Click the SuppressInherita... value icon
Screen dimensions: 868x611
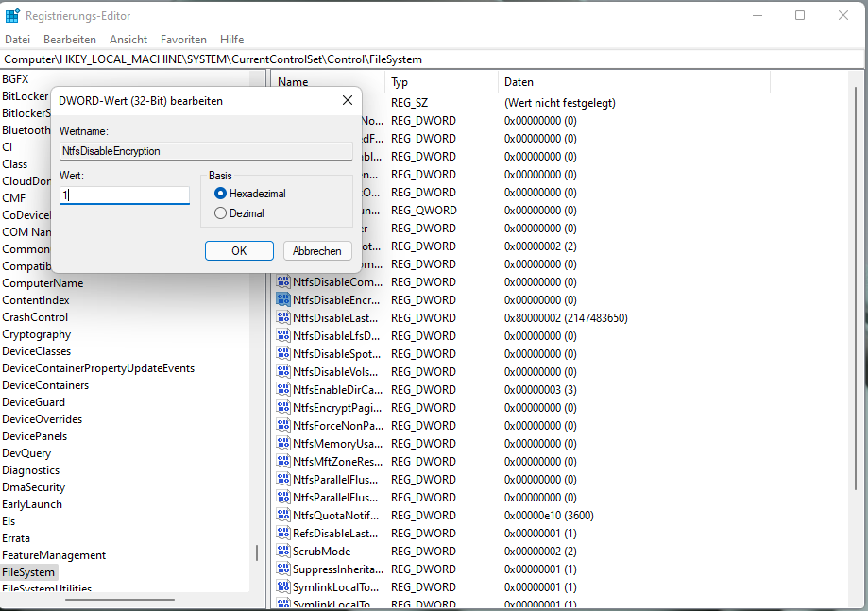(283, 569)
